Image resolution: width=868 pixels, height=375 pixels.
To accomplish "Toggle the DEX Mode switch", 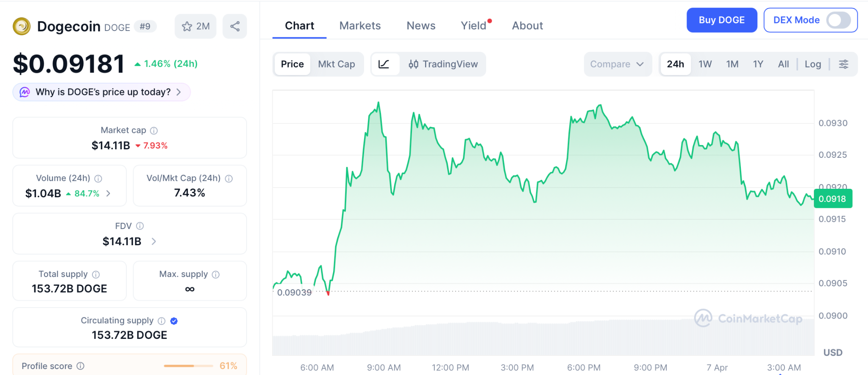I will (x=838, y=20).
